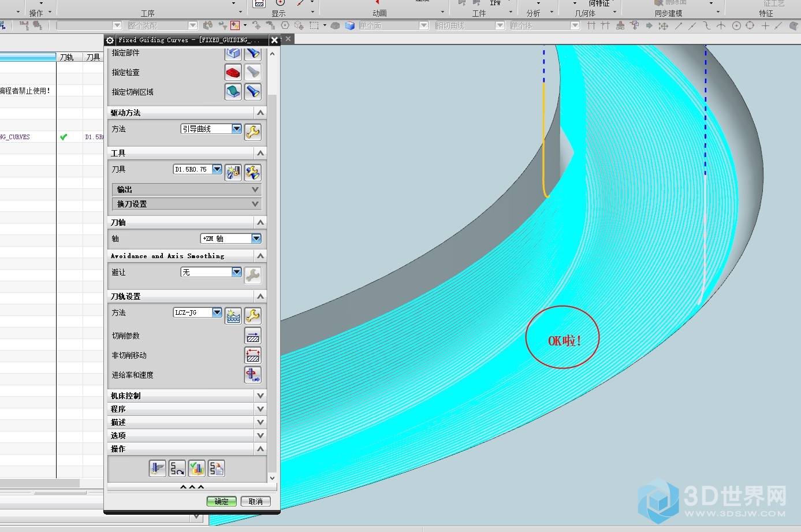Viewport: 801px width, 532px height.
Task: Open 切削参数 cutting parameters icon
Action: [253, 336]
